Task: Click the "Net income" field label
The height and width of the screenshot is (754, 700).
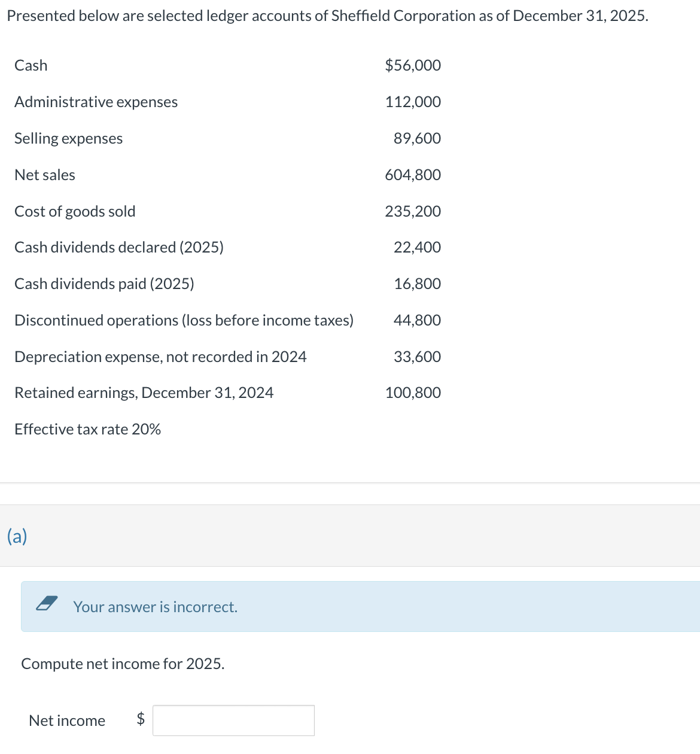Action: tap(67, 720)
